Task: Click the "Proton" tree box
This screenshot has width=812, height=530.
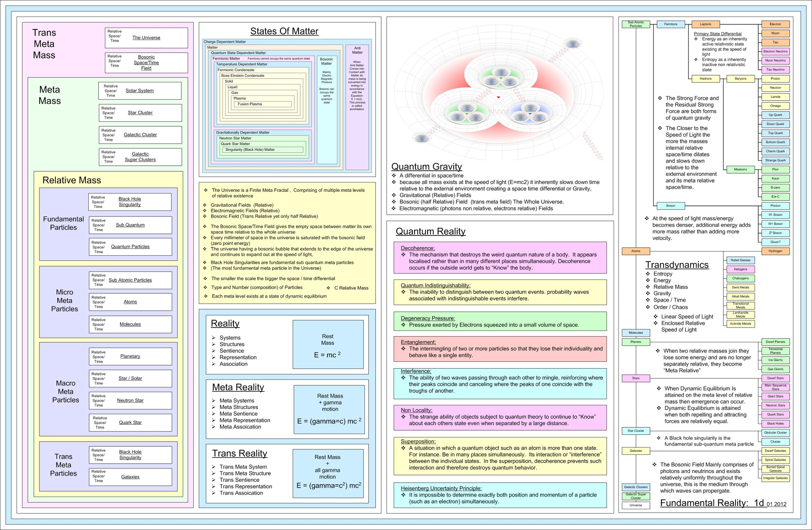Action: 775,79
